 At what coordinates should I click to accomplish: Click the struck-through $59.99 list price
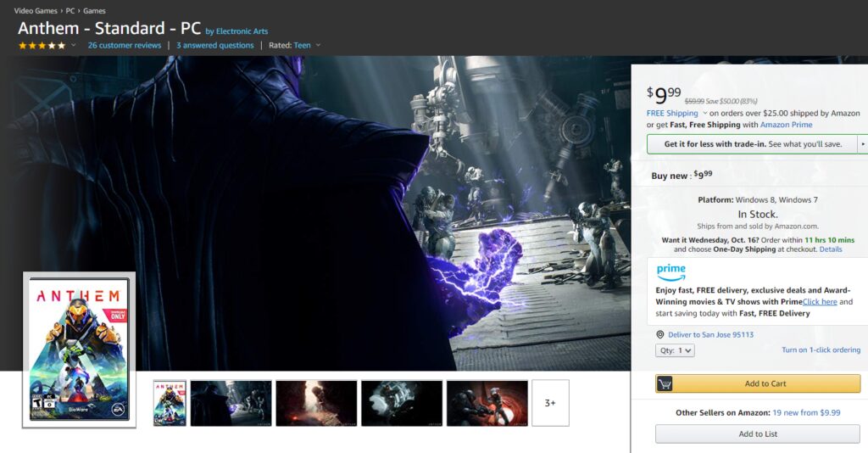[694, 101]
